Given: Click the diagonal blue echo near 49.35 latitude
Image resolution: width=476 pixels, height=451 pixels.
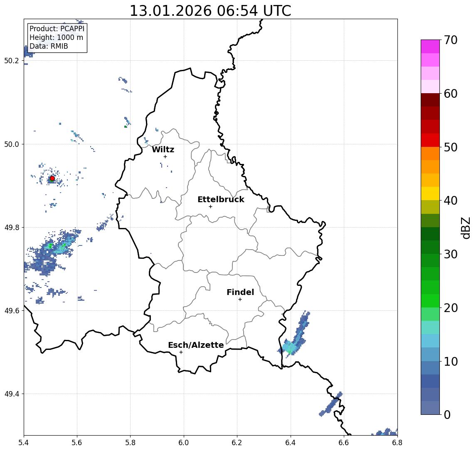Looking at the screenshot, I should click(x=331, y=404).
